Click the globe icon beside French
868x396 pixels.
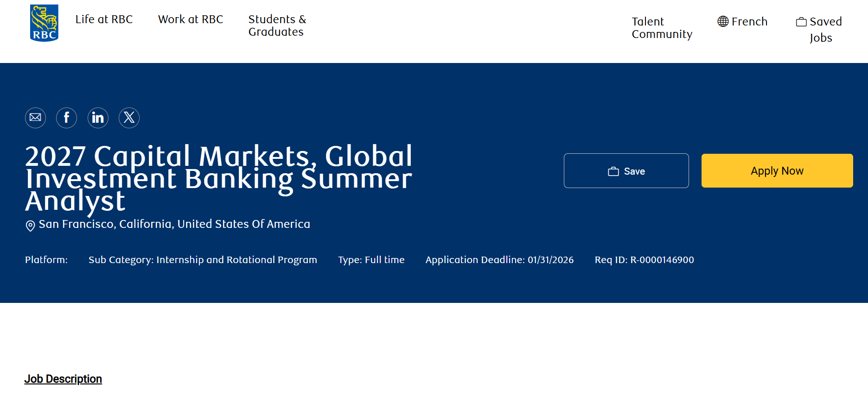[723, 21]
